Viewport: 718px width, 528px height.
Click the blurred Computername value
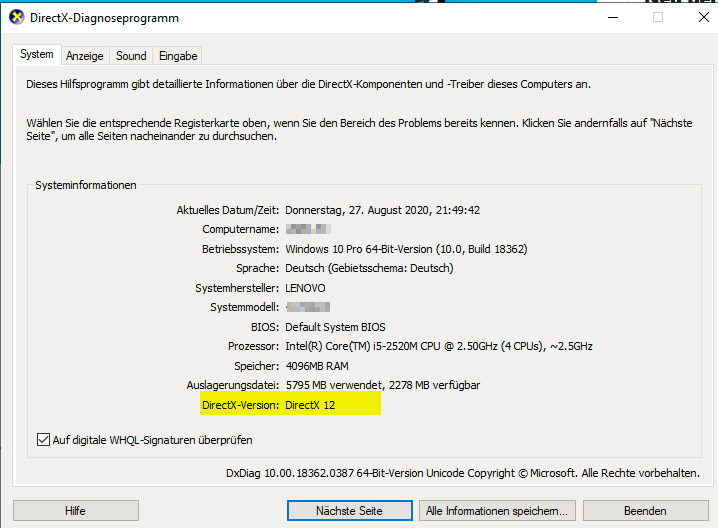click(x=308, y=229)
